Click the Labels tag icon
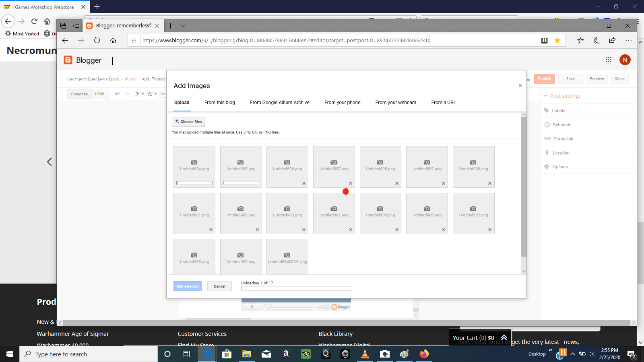Viewport: 644px width, 362px height. point(547,111)
